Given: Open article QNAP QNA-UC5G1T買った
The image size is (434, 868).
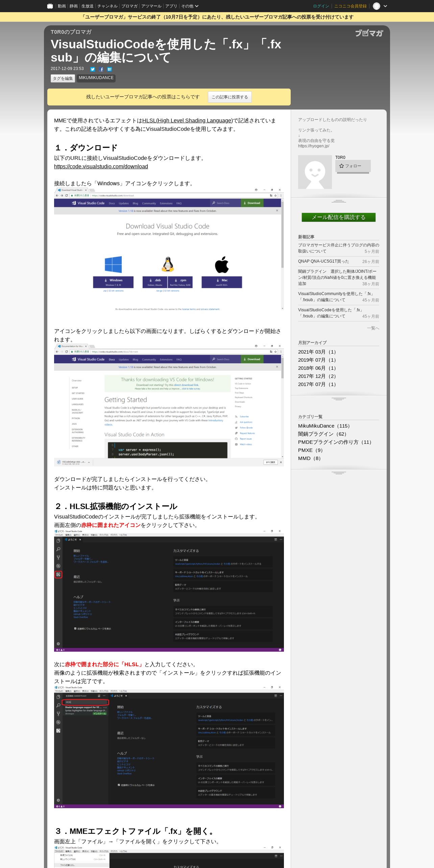Looking at the screenshot, I should [323, 261].
